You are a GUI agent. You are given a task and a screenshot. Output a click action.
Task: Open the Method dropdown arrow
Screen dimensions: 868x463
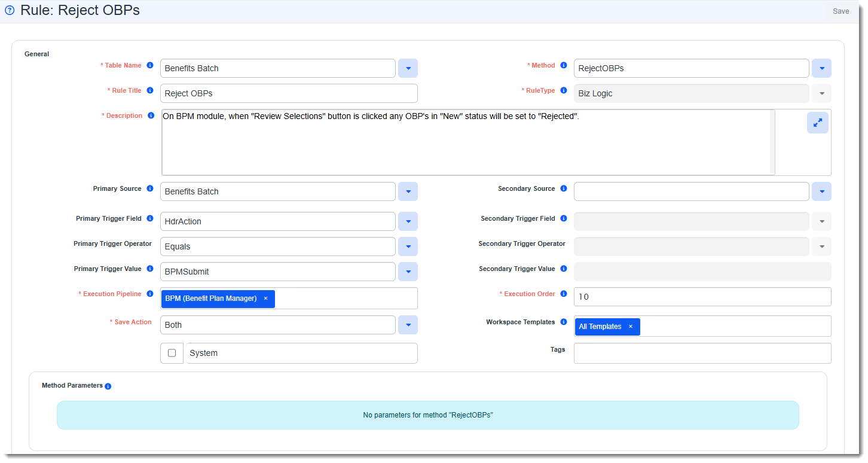821,68
